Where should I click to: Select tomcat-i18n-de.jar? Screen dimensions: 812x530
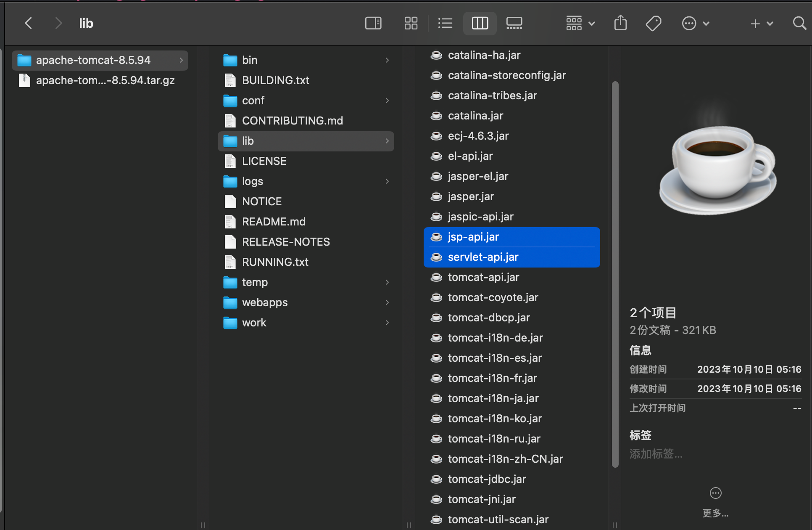(x=512, y=338)
